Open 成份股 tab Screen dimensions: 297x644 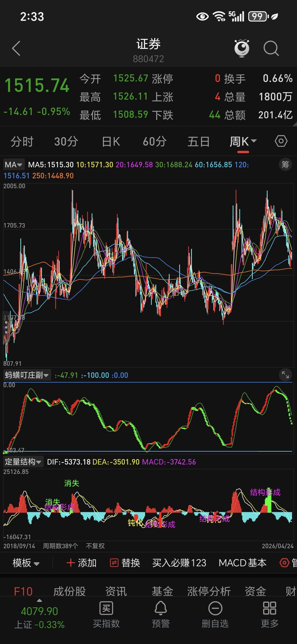[x=70, y=591]
